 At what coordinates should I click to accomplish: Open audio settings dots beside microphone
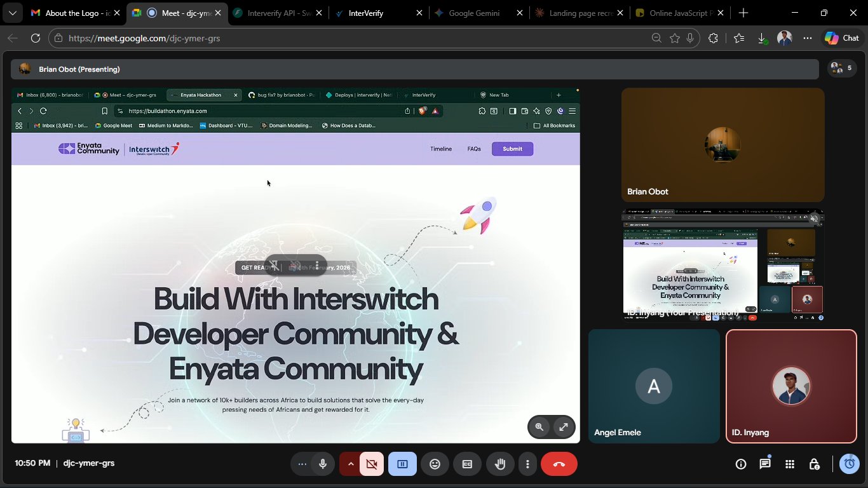(x=302, y=464)
